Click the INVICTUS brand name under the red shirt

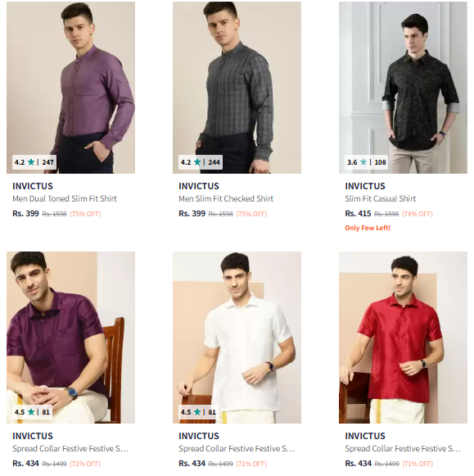(365, 436)
